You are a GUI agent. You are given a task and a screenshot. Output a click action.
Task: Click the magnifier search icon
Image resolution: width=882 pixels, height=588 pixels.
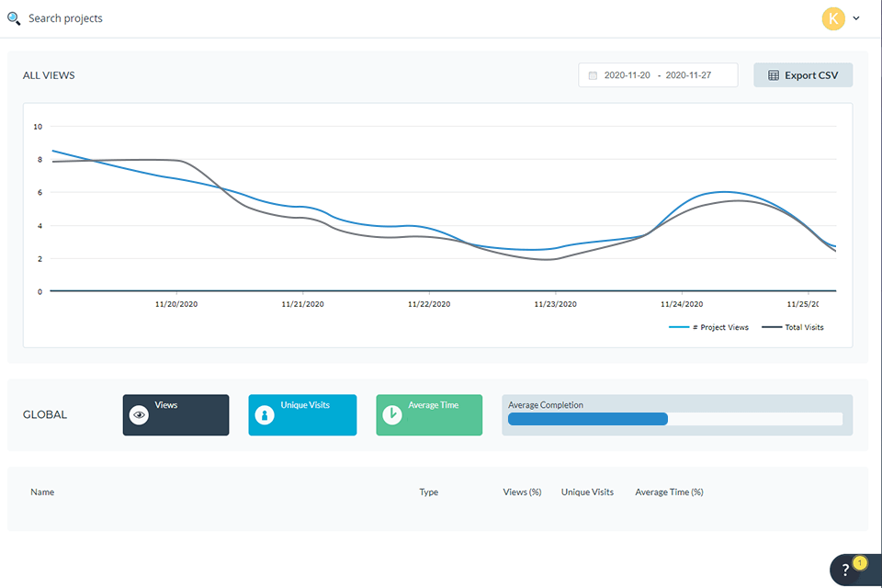14,18
